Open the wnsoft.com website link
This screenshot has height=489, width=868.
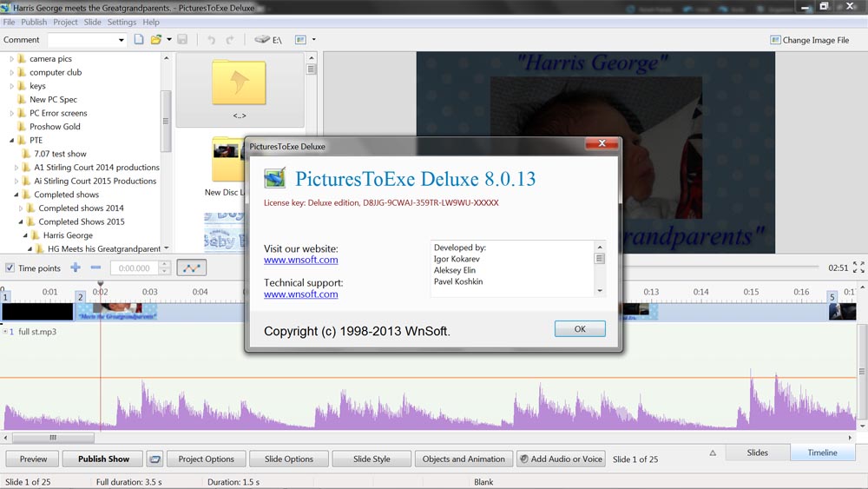pos(300,260)
